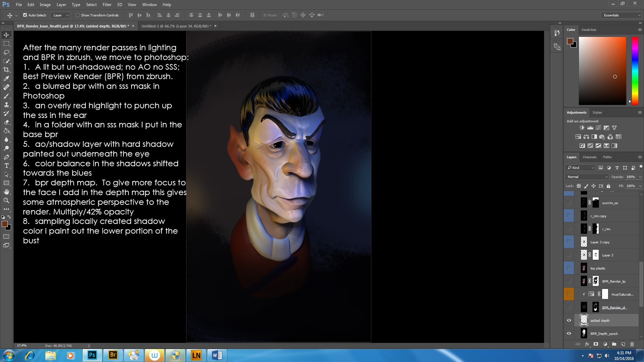Open the Filter menu
The height and width of the screenshot is (362, 644).
107,5
